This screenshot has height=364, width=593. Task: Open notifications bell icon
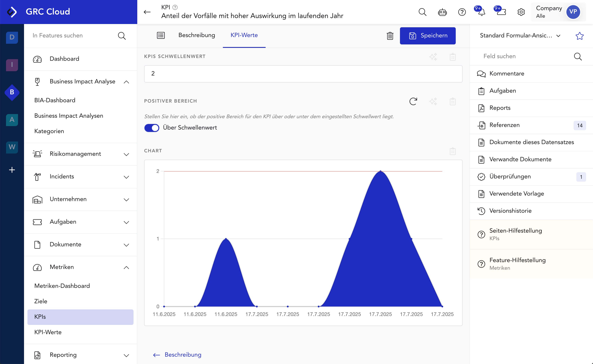click(481, 12)
